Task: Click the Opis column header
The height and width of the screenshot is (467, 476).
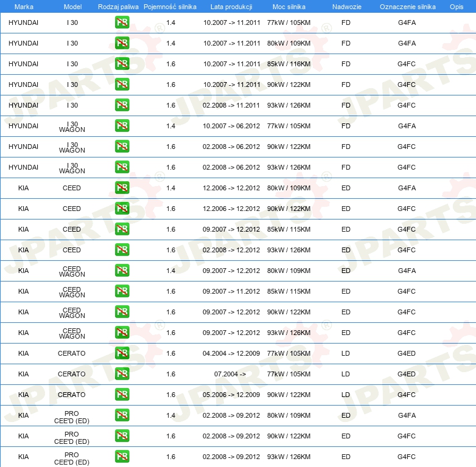Action: point(456,6)
